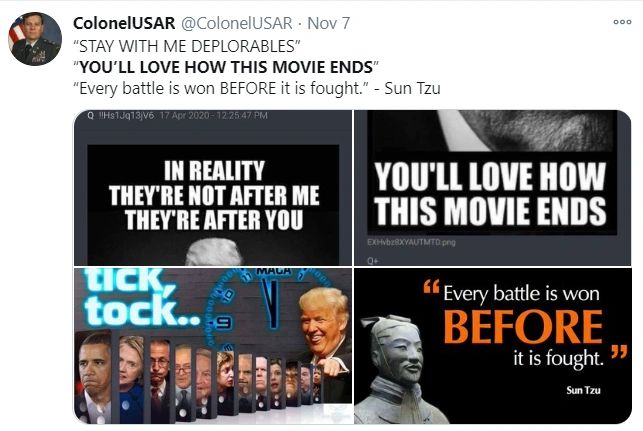Screen dimensions: 643x431
Task: Click the 'STAY WITH ME DEPLORABLES' tweet text
Action: click(x=187, y=46)
